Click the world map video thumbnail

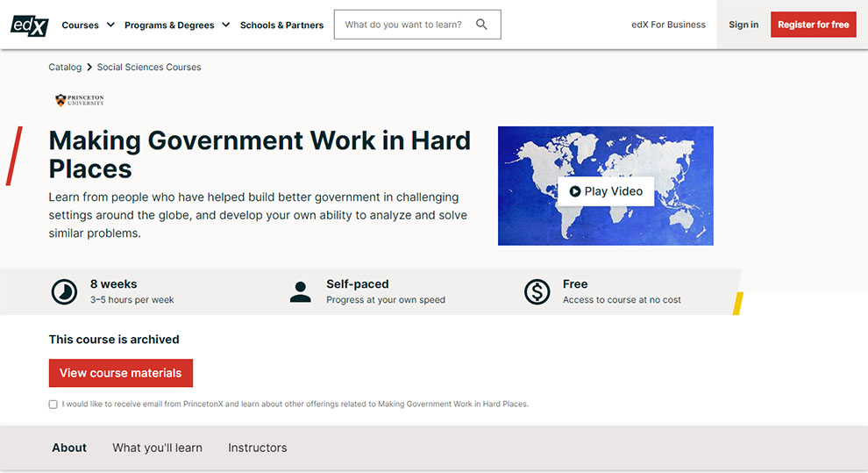click(606, 185)
